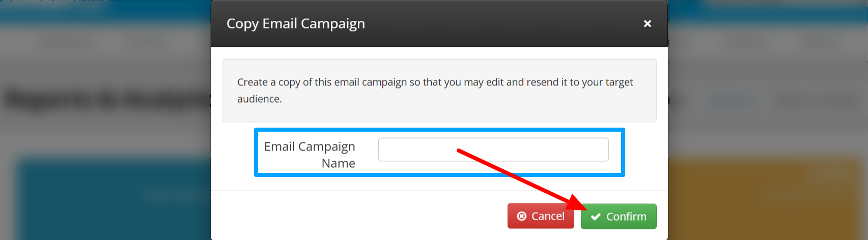The height and width of the screenshot is (240, 868).
Task: Click the white X icon in dialog header
Action: click(x=647, y=24)
